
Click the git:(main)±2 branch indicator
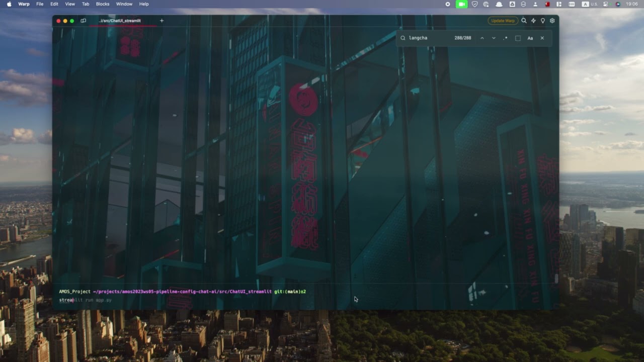[290, 292]
